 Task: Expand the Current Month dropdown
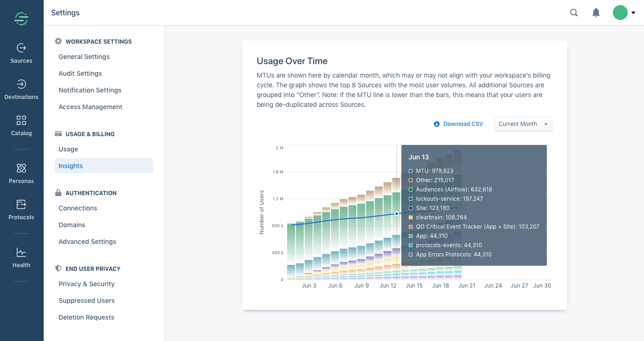[x=523, y=124]
